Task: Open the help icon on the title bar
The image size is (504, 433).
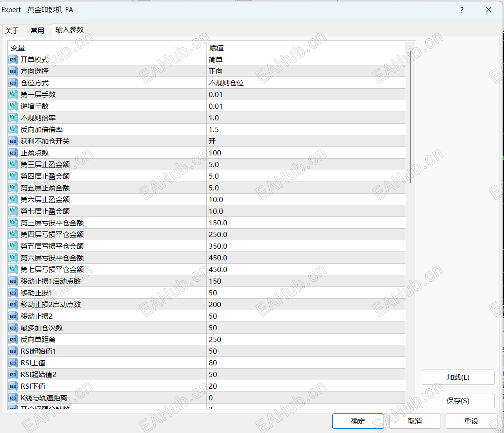Action: 462,9
